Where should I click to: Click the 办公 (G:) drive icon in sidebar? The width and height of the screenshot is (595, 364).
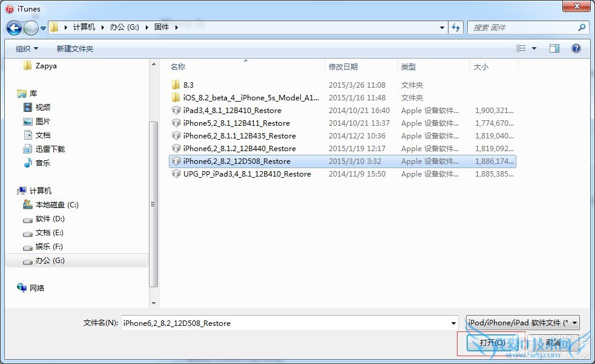[x=28, y=262]
